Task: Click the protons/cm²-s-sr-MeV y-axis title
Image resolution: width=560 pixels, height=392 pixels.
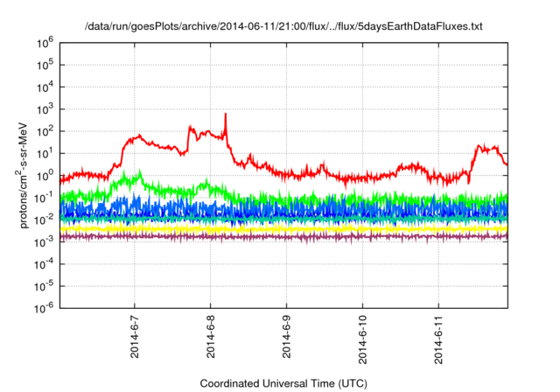Action: coord(23,175)
